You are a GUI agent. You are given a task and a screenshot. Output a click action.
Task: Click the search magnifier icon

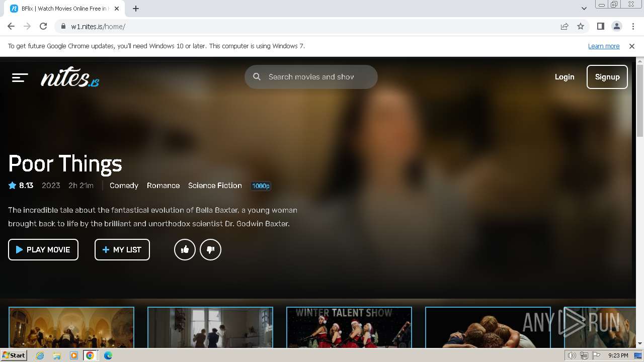[x=257, y=77]
